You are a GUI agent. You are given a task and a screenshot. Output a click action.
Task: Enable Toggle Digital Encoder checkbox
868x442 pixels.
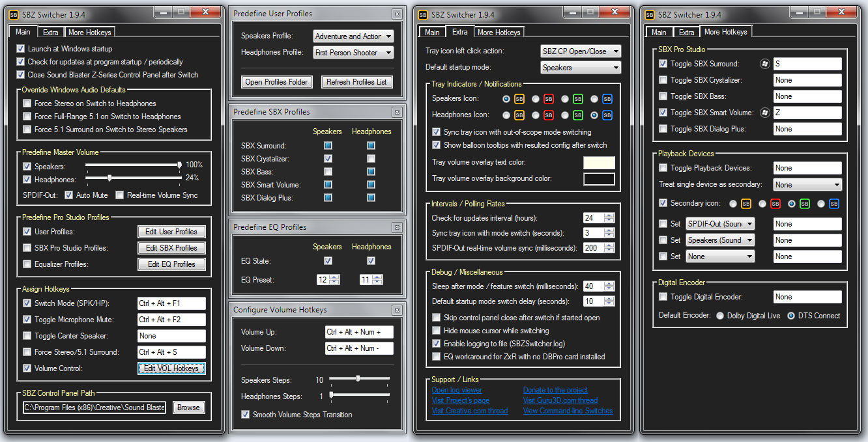point(663,297)
